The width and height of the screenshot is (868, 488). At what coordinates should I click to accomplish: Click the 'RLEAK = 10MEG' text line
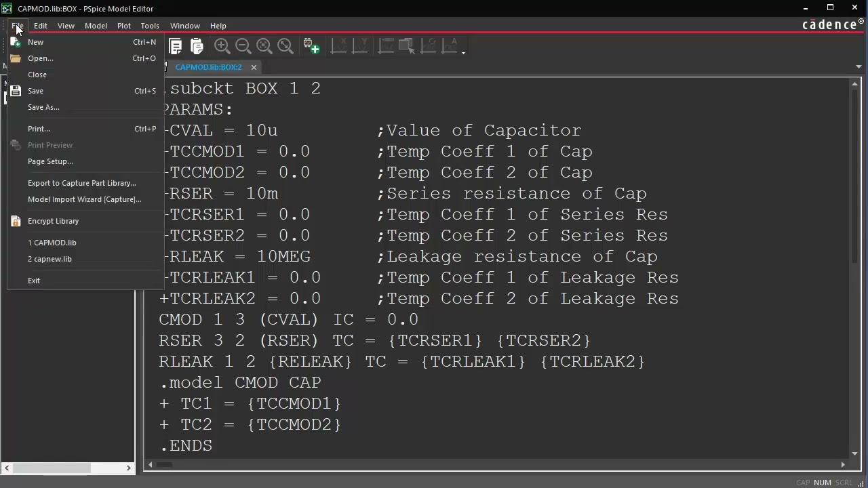[239, 256]
